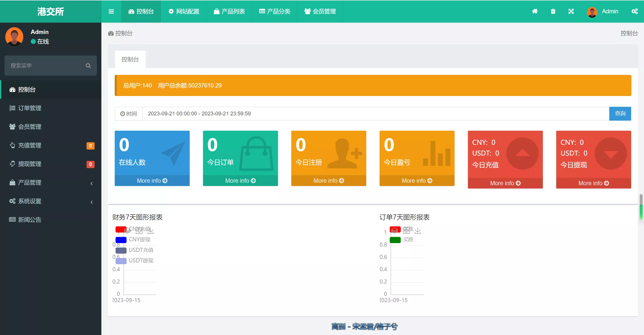Click the trash clear-cache icon
The height and width of the screenshot is (335, 644).
[553, 11]
